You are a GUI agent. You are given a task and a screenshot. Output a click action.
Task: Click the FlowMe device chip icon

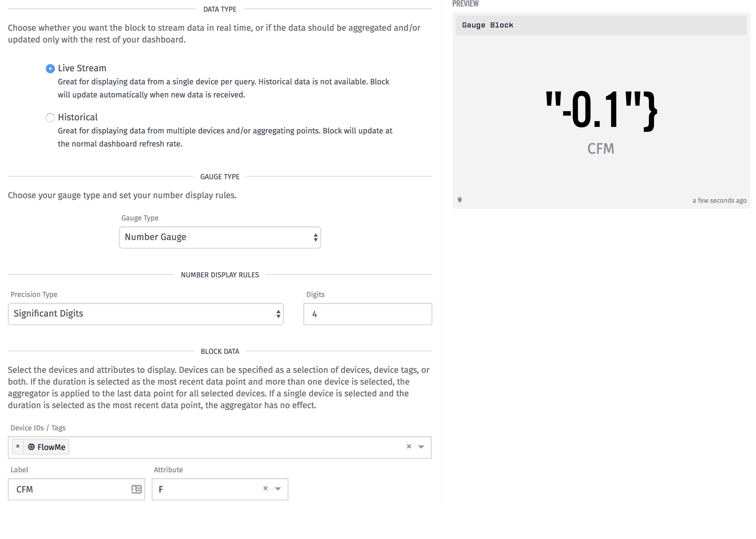pyautogui.click(x=31, y=447)
